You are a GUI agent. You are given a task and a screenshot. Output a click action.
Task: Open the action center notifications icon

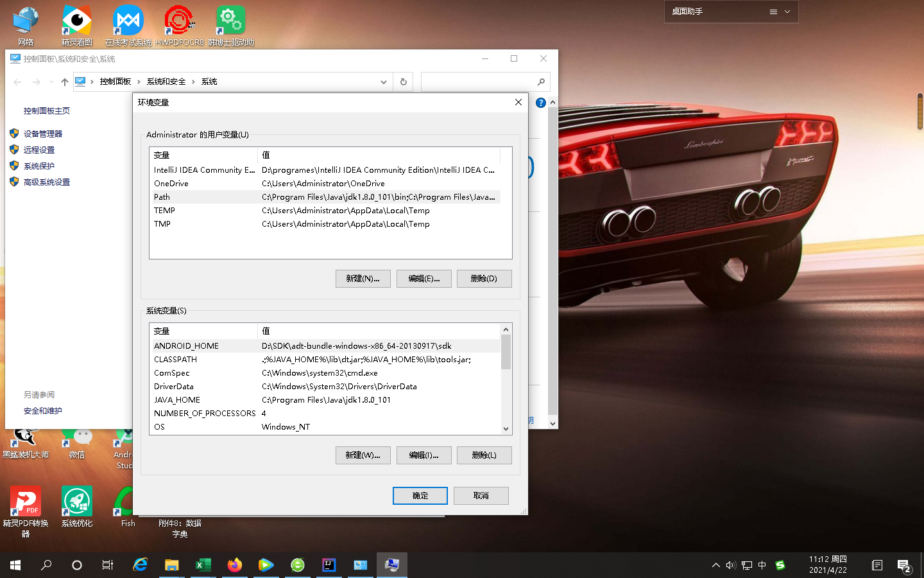pyautogui.click(x=904, y=565)
